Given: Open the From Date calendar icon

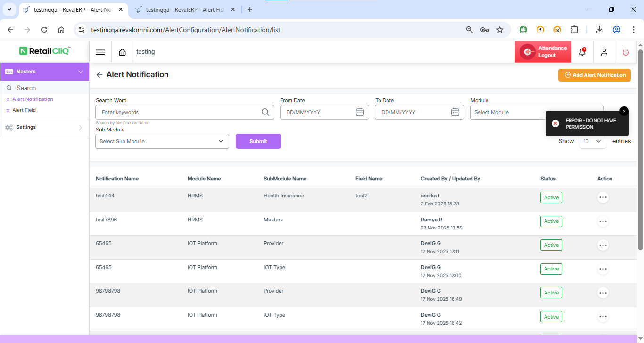Looking at the screenshot, I should [x=360, y=112].
